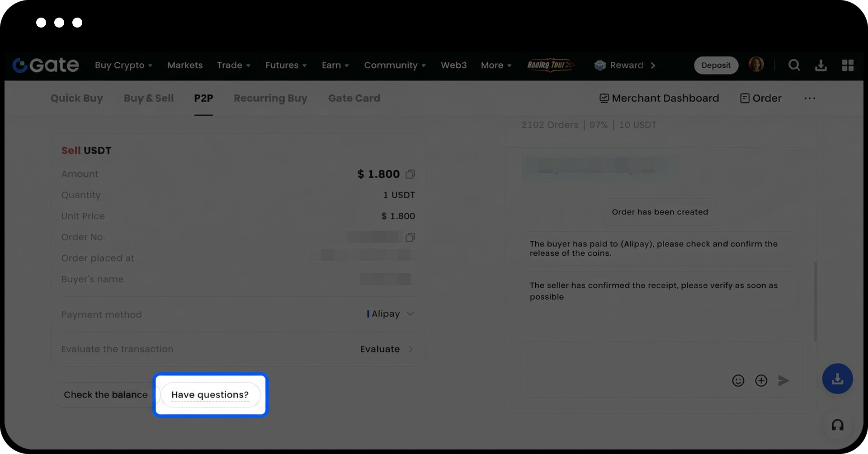868x454 pixels.
Task: Click the download icon in top navbar
Action: tap(821, 66)
